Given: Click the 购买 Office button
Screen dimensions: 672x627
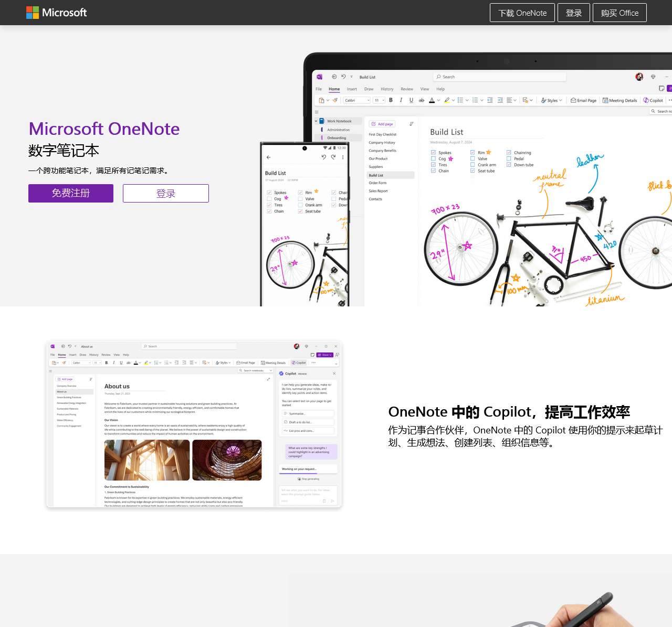Looking at the screenshot, I should (x=620, y=13).
